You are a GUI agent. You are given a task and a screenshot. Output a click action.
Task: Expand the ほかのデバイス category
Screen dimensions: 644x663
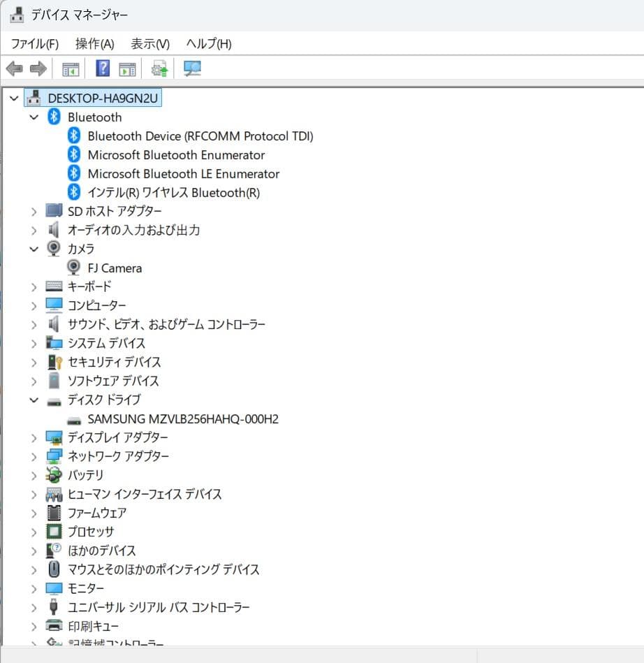[34, 551]
